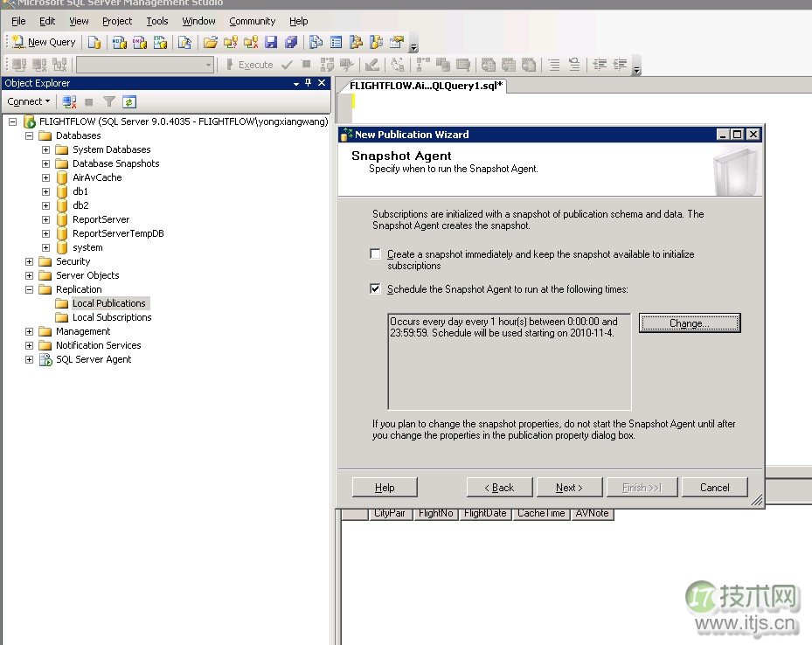Open the View menu
This screenshot has width=812, height=645.
click(x=79, y=21)
